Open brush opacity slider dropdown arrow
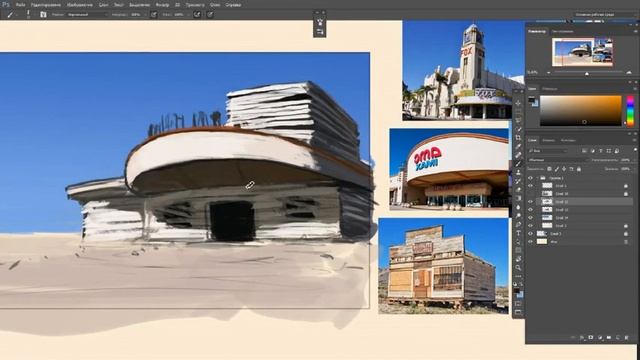The height and width of the screenshot is (360, 640). [145, 14]
